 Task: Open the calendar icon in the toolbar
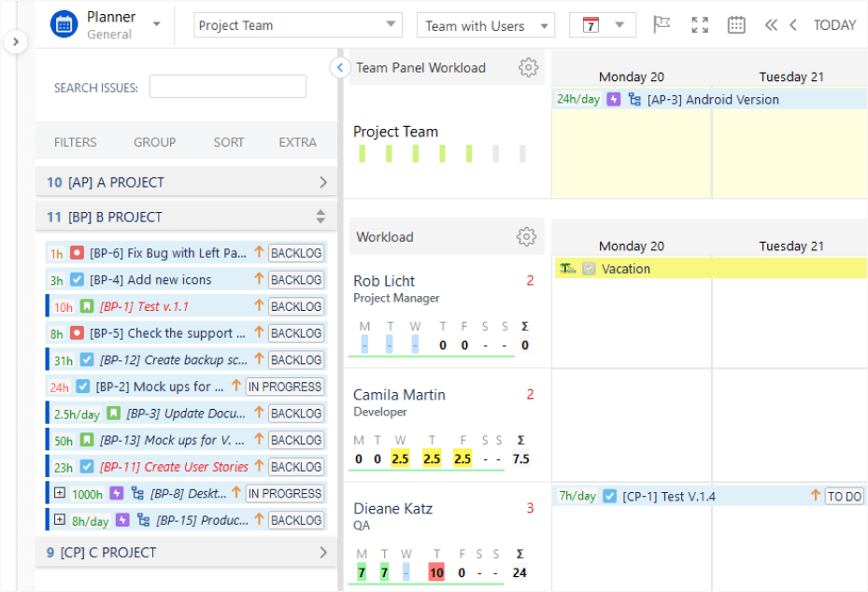736,25
